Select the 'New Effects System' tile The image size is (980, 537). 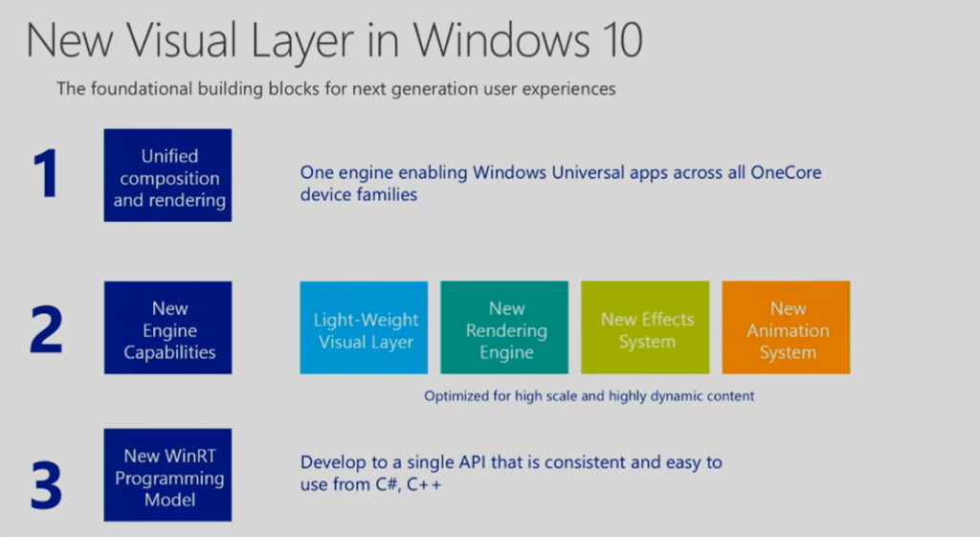[x=645, y=327]
